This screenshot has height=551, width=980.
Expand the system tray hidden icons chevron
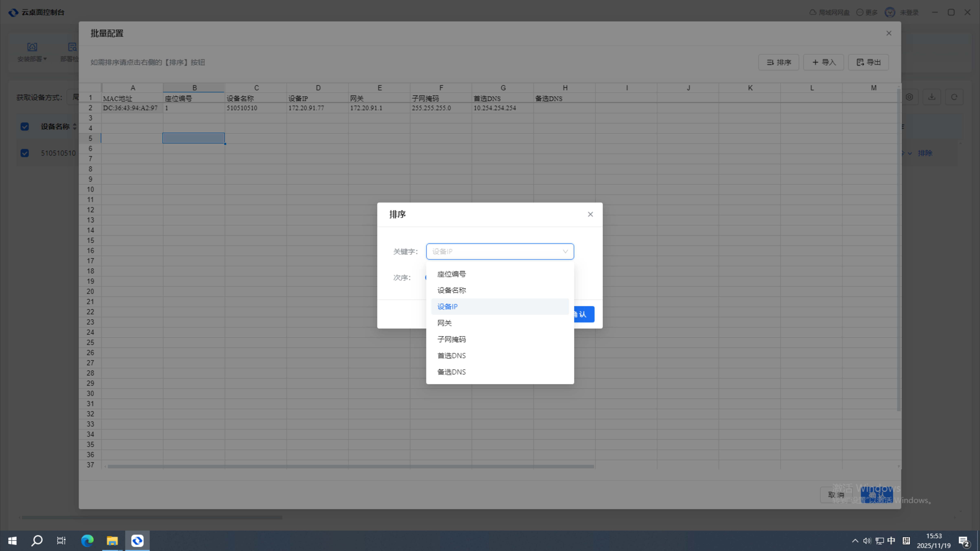click(x=855, y=541)
